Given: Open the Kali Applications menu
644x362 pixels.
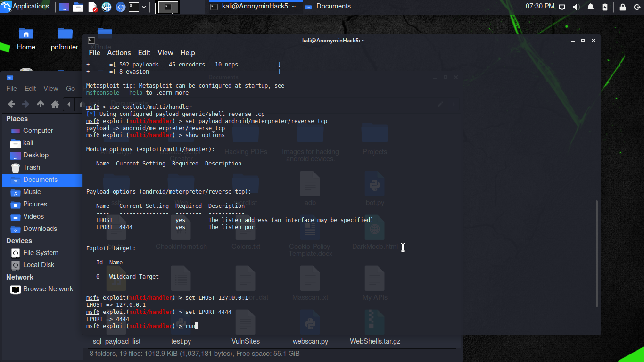Looking at the screenshot, I should coord(25,7).
